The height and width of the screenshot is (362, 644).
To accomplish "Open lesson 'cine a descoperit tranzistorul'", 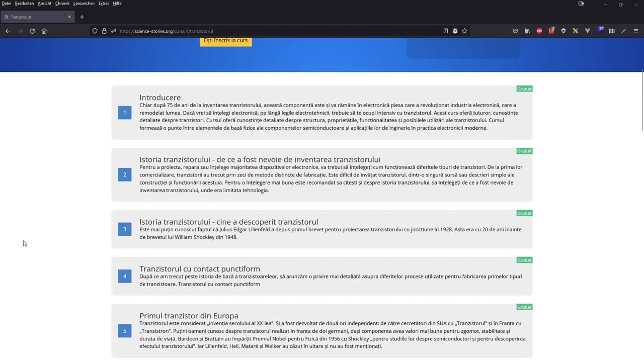I will (x=228, y=222).
